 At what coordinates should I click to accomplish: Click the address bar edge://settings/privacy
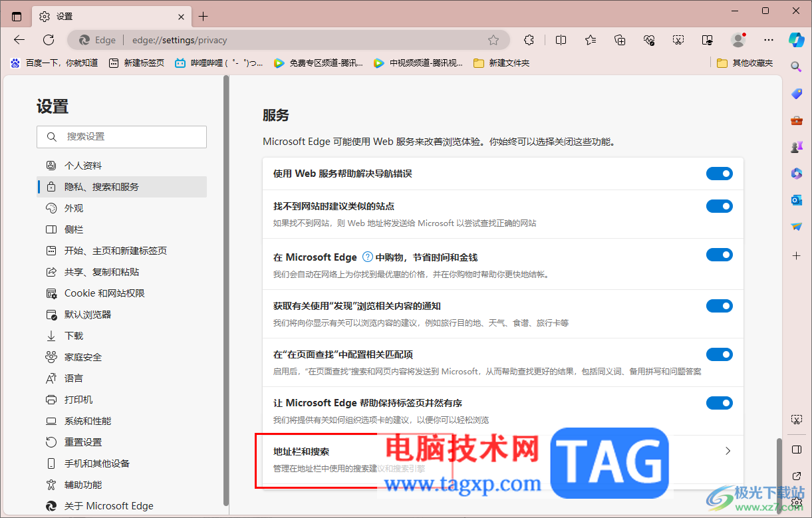[x=289, y=40]
